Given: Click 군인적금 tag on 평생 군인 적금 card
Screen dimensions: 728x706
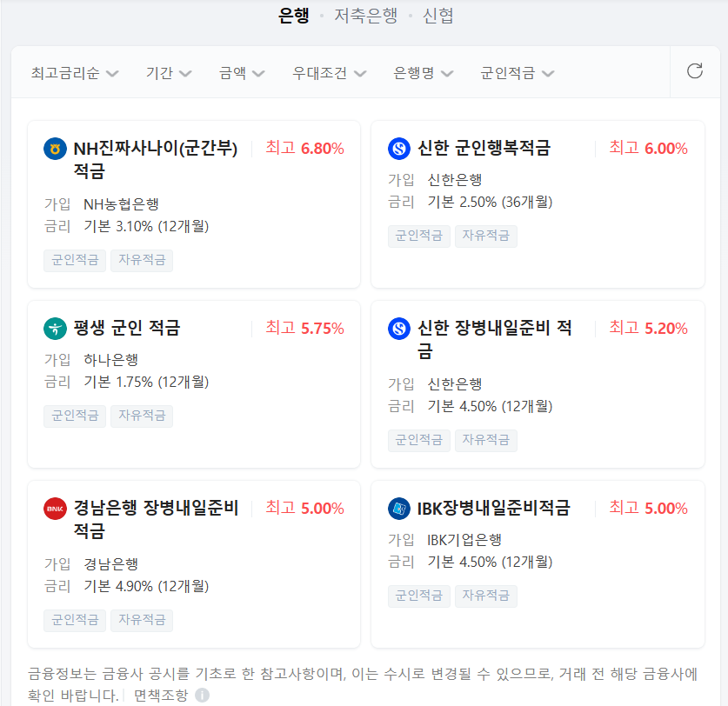Looking at the screenshot, I should [75, 416].
